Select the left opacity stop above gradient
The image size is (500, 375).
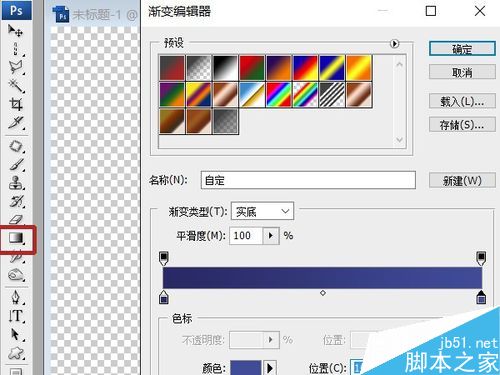point(164,258)
